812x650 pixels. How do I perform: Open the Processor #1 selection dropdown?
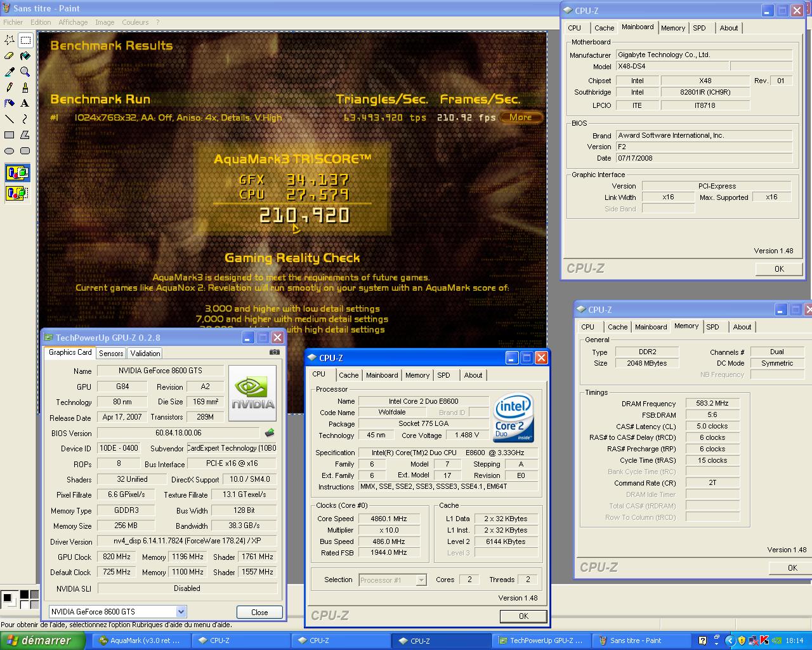(x=421, y=580)
